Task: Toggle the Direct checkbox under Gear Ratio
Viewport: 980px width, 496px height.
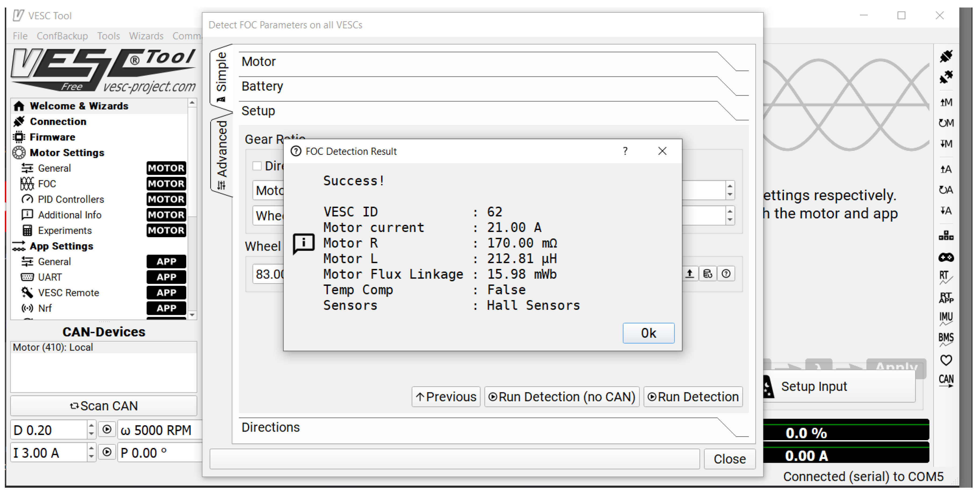Action: [x=257, y=166]
